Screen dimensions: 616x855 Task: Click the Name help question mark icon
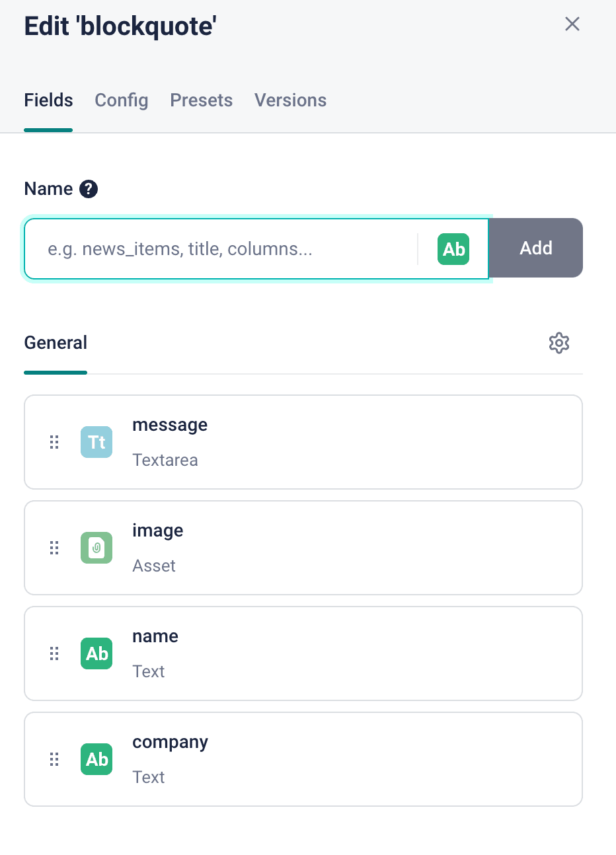[89, 189]
